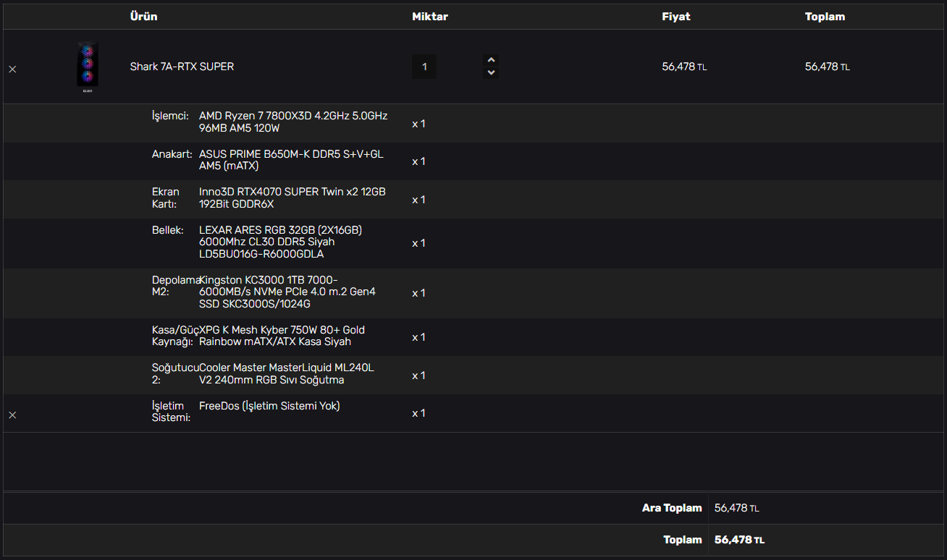Click the bold final Toplam amount
The height and width of the screenshot is (560, 947).
coord(739,540)
